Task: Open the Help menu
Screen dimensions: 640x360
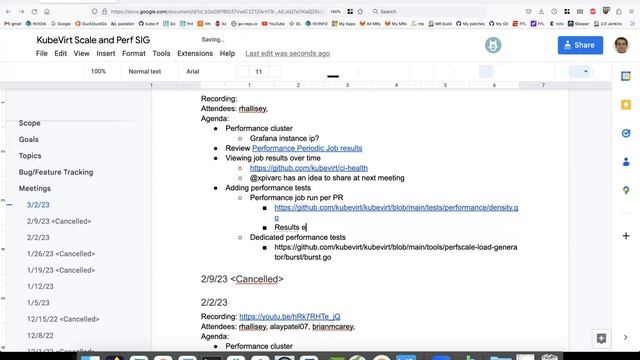Action: (x=227, y=53)
